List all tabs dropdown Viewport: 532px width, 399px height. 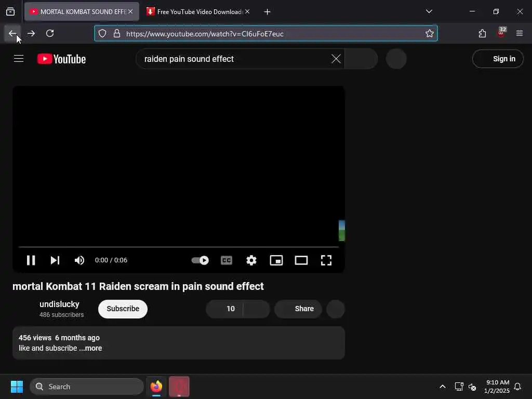coord(429,11)
